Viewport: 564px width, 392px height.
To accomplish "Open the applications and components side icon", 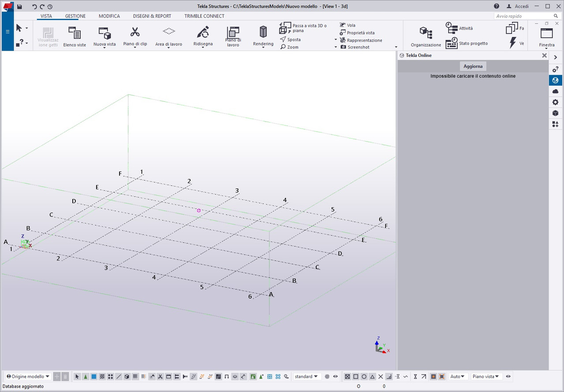I will pyautogui.click(x=556, y=124).
